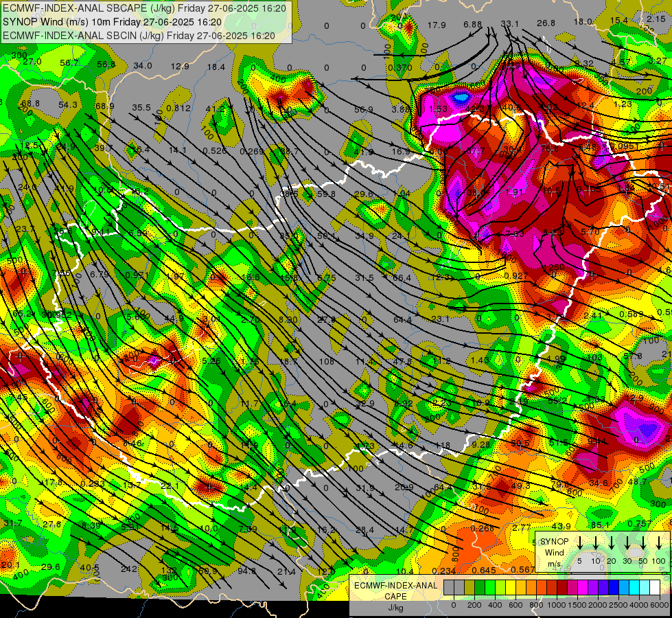Click the map value 0.526

click(x=215, y=150)
